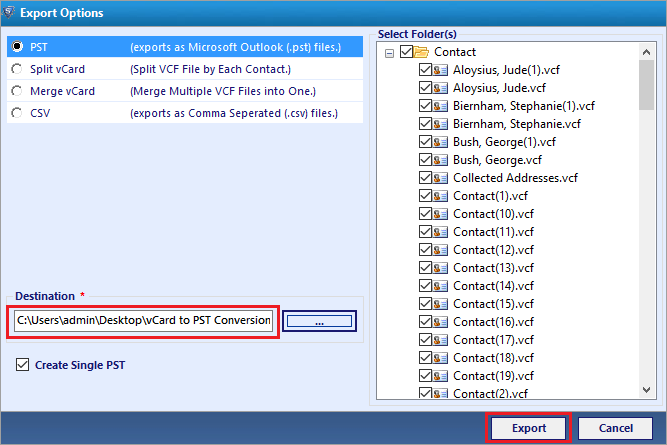Image resolution: width=667 pixels, height=445 pixels.
Task: Click the Cancel button
Action: [615, 428]
